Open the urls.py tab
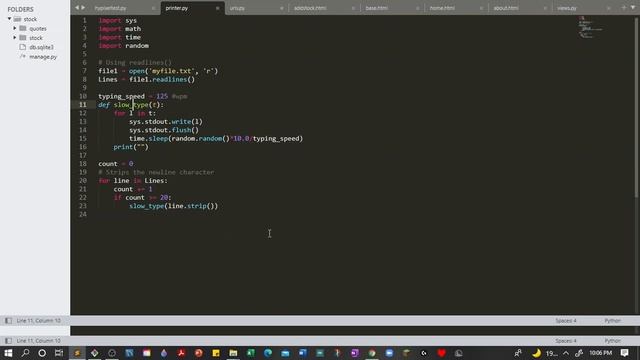This screenshot has width=640, height=360. 237,8
